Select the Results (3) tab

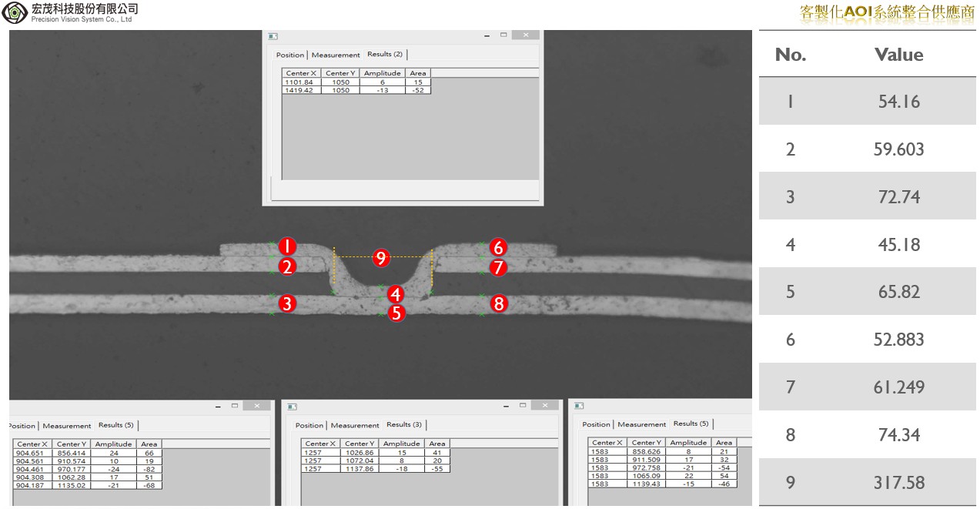pyautogui.click(x=403, y=424)
